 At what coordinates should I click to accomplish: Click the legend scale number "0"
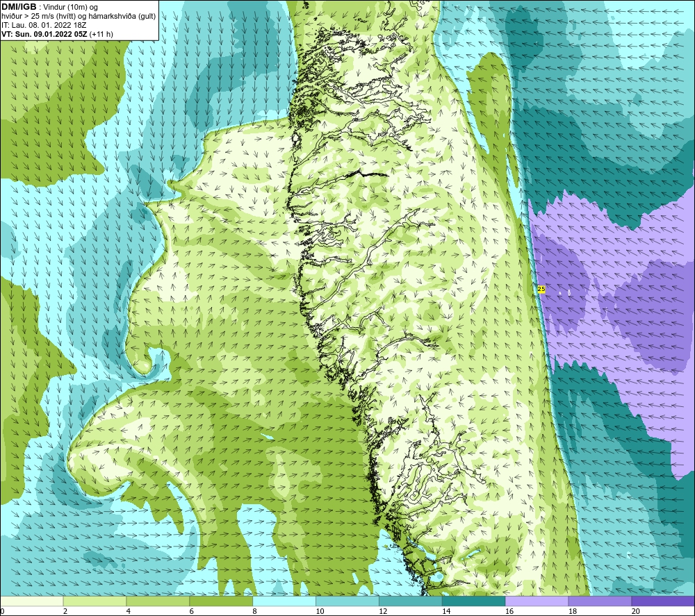2,611
